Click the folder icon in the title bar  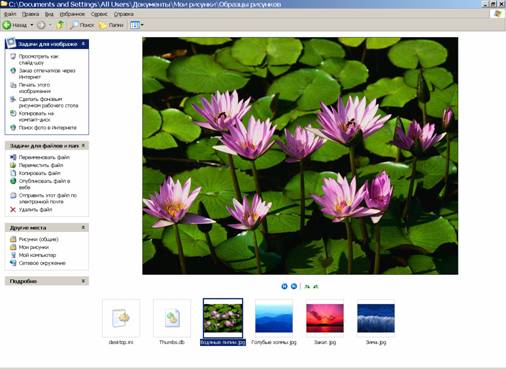coord(4,4)
